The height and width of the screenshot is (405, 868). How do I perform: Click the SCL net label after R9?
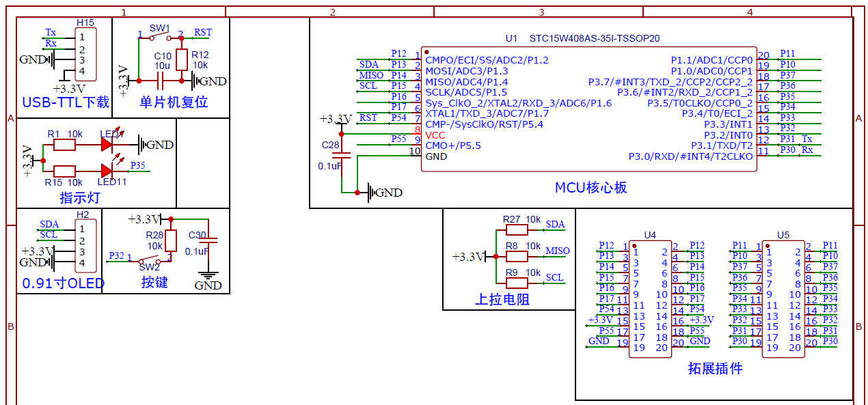click(555, 277)
